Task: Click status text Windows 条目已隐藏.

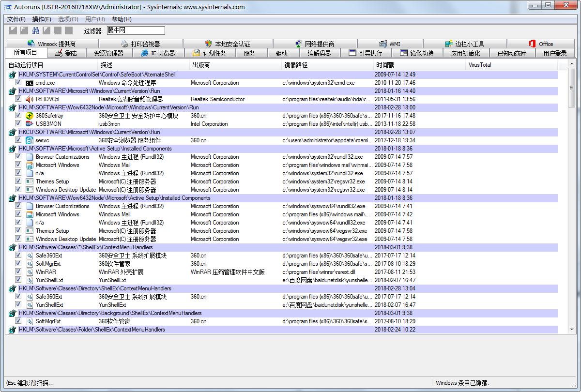Action: coord(462,383)
